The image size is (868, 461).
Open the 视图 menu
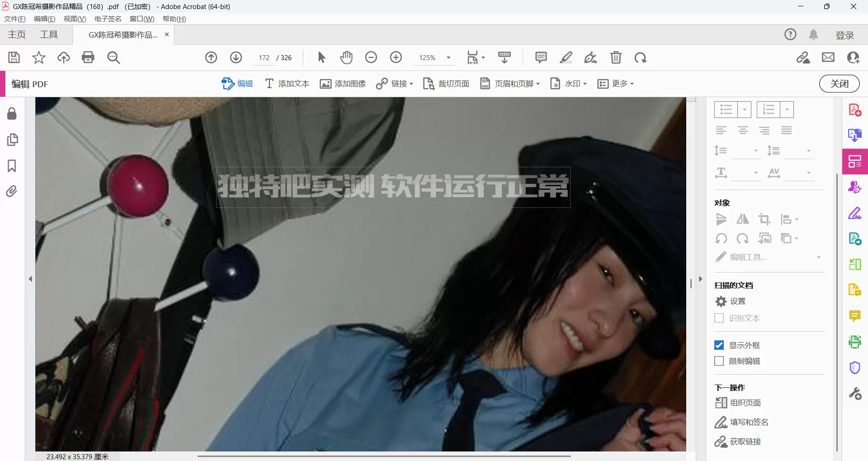pyautogui.click(x=74, y=19)
